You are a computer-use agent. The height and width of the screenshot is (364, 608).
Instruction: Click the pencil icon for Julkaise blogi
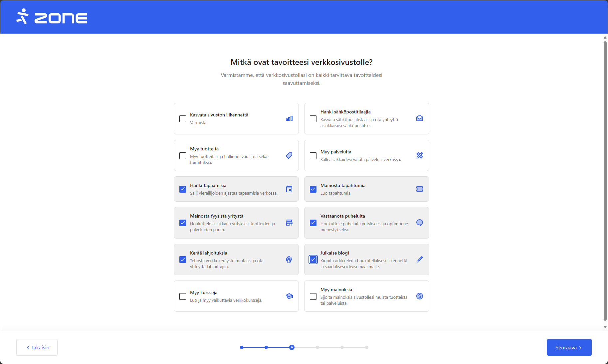[x=420, y=260]
